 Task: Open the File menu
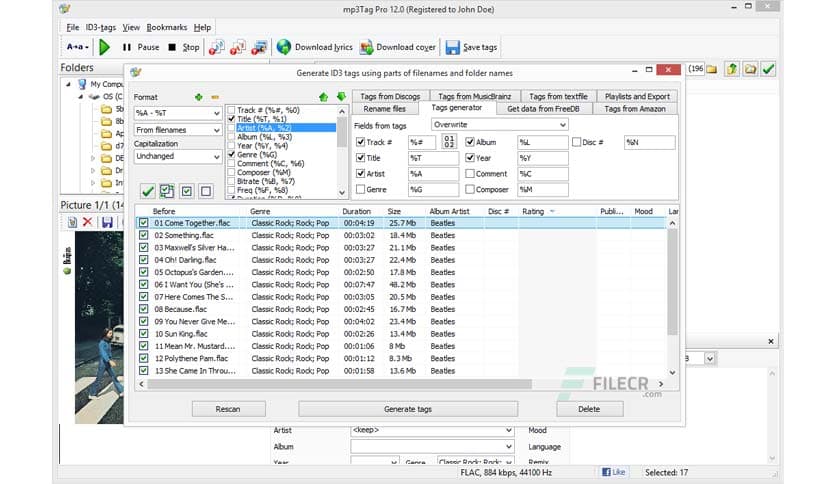tap(73, 27)
